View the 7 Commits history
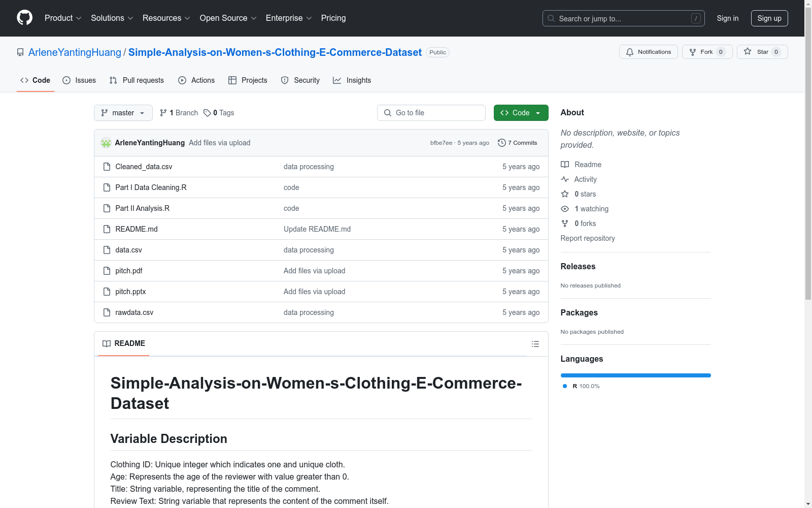Viewport: 812px width, 508px height. pos(518,143)
